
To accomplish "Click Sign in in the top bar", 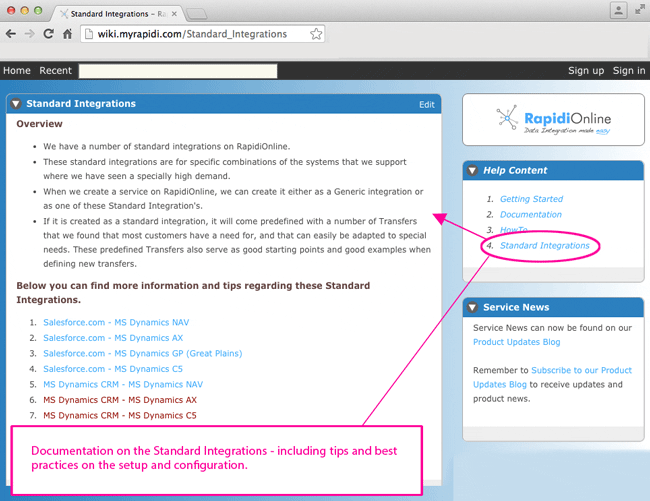I will pos(629,71).
